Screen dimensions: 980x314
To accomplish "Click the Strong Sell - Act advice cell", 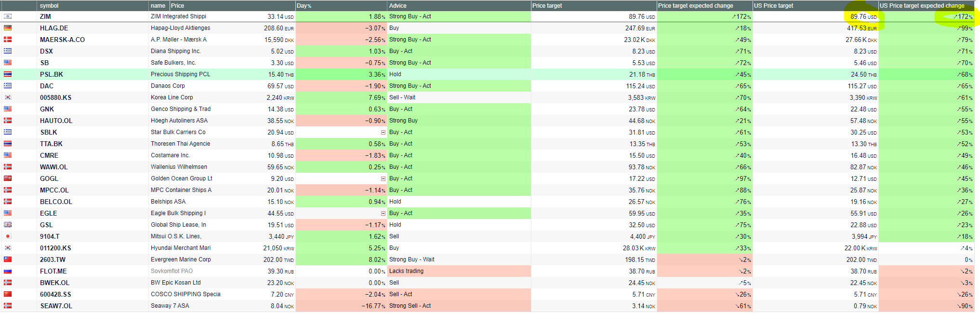I will 459,306.
